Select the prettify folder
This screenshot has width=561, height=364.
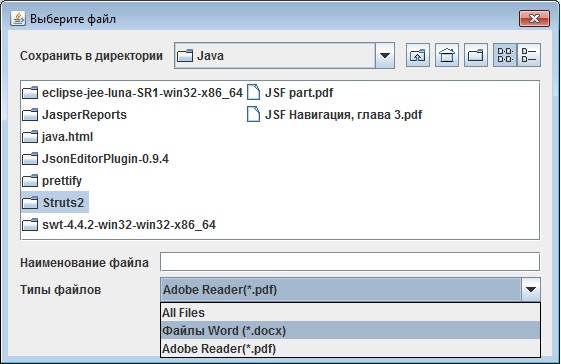pos(52,181)
